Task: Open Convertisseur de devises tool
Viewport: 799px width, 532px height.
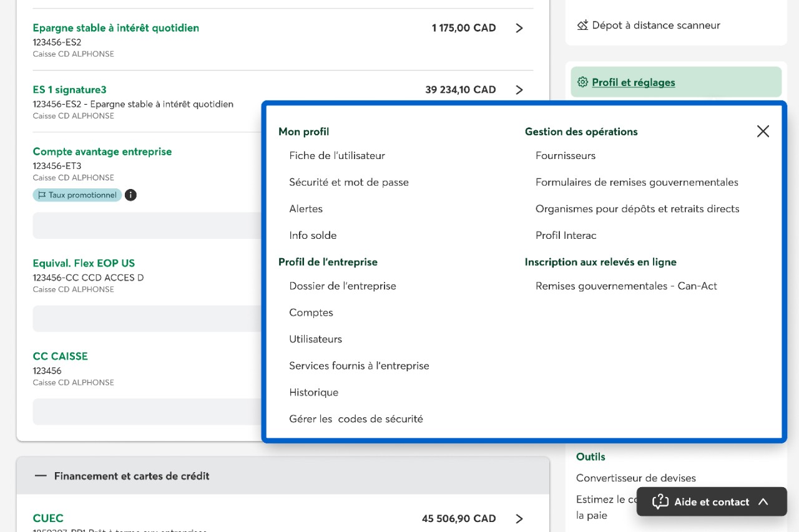Action: tap(635, 478)
